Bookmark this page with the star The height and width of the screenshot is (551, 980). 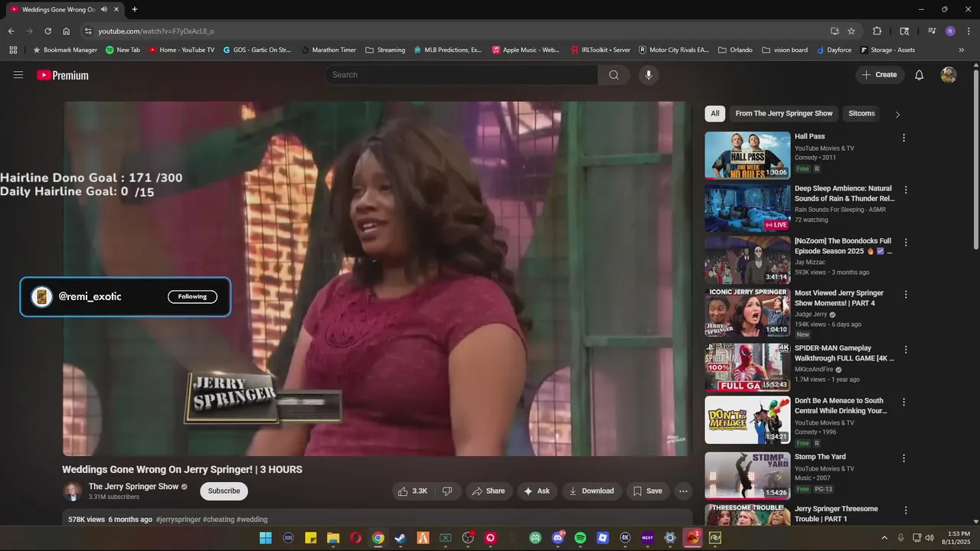click(851, 31)
